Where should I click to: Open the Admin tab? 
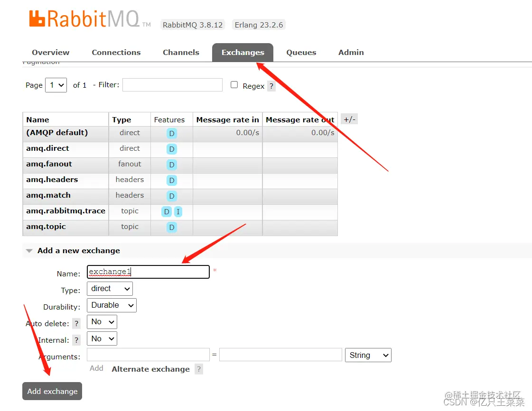pos(351,53)
